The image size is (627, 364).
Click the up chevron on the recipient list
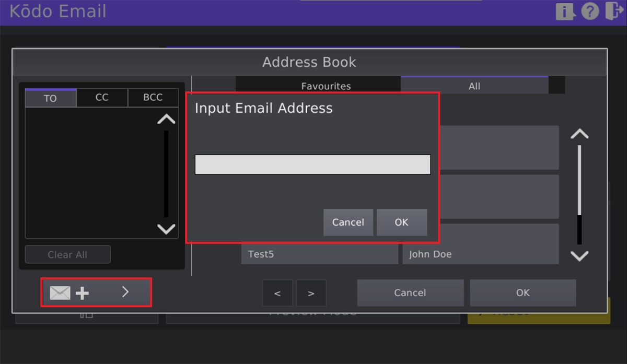click(x=166, y=119)
